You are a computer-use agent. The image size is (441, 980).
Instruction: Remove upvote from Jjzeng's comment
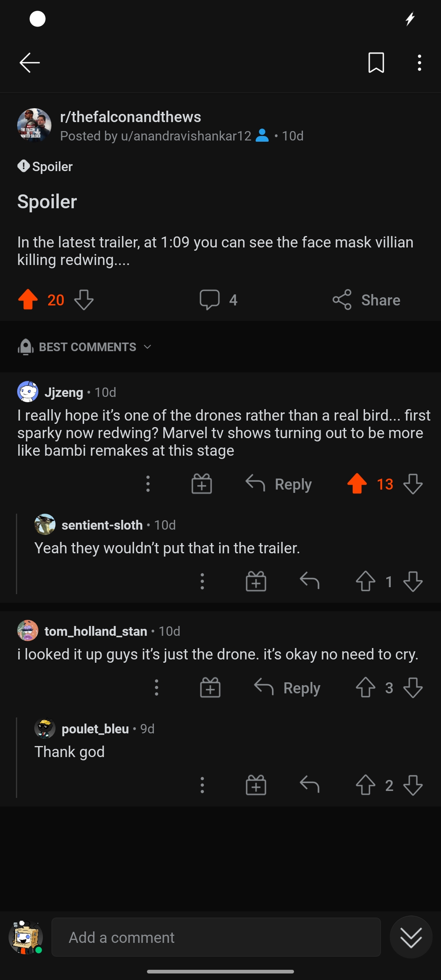(x=357, y=484)
